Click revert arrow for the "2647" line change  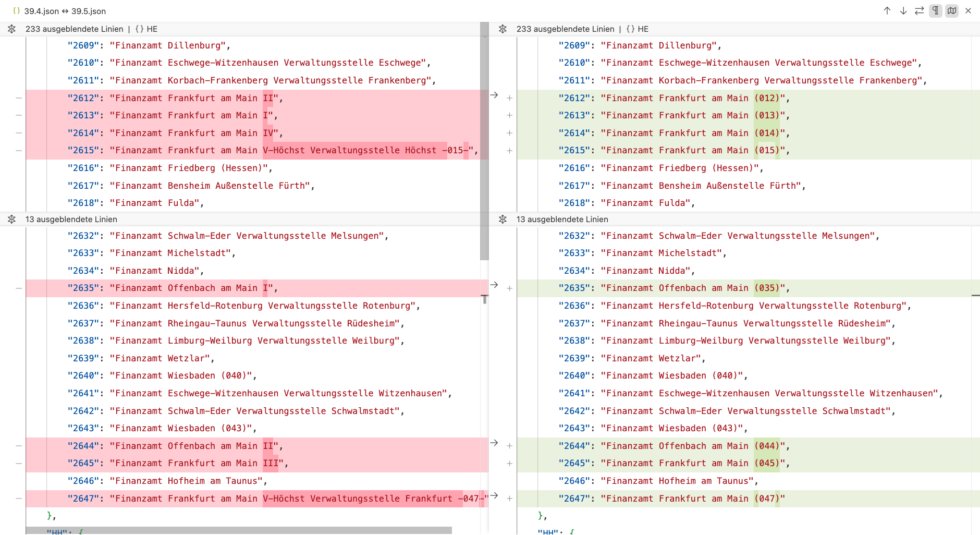coord(494,496)
